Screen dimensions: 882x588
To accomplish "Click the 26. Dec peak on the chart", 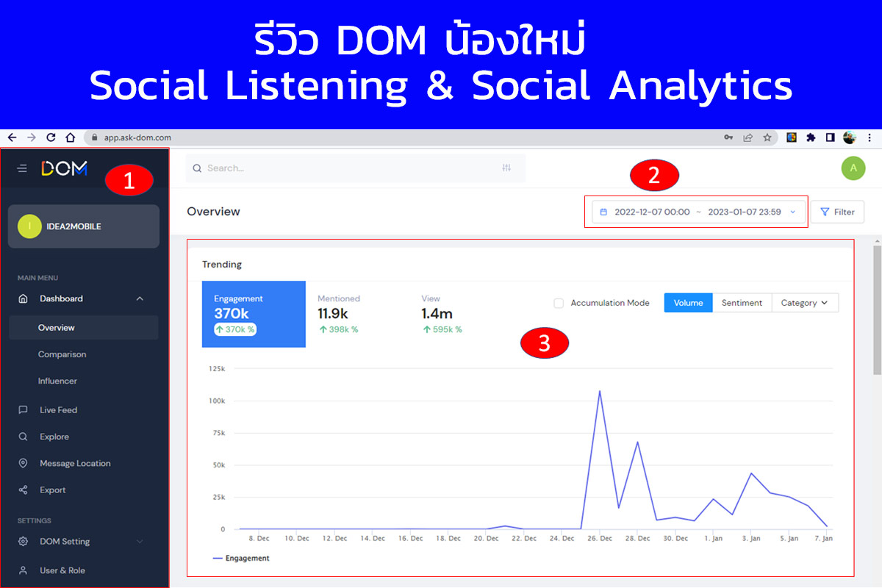I will [x=600, y=391].
